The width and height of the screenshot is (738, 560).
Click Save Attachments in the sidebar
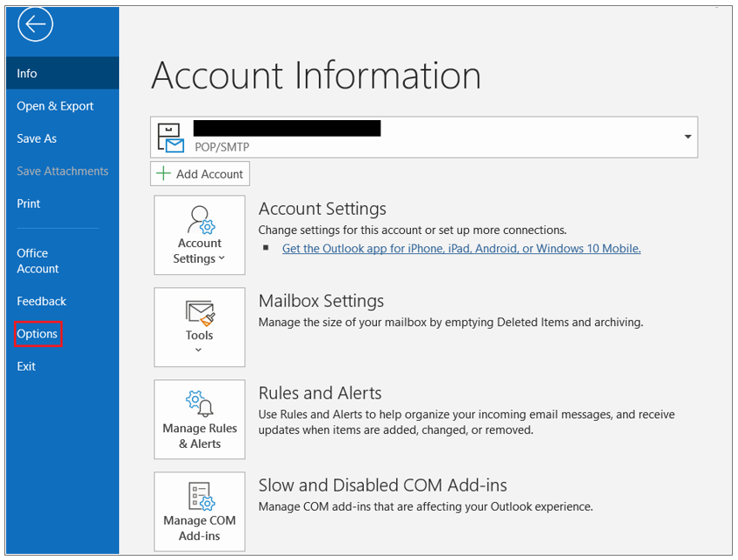pyautogui.click(x=62, y=171)
